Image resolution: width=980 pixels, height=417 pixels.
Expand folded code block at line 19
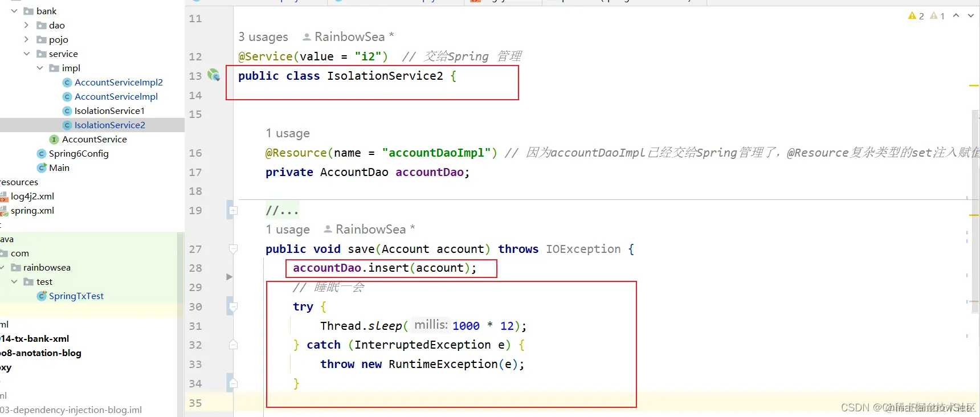coord(233,210)
